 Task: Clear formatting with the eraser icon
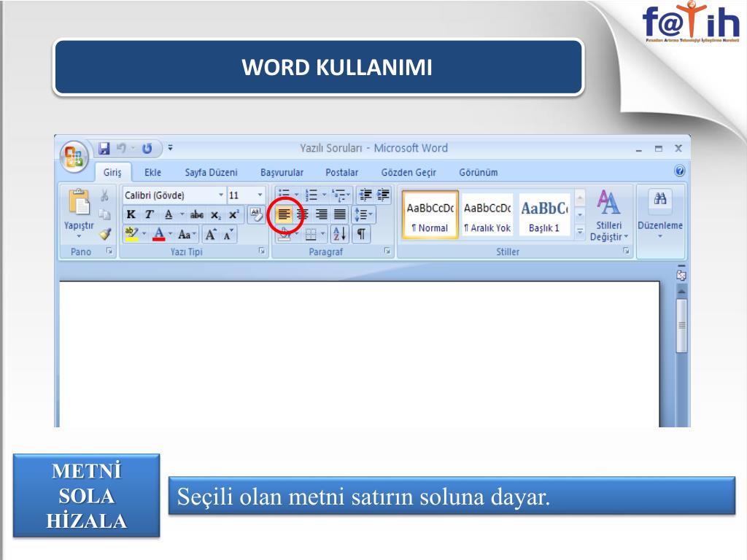click(256, 215)
